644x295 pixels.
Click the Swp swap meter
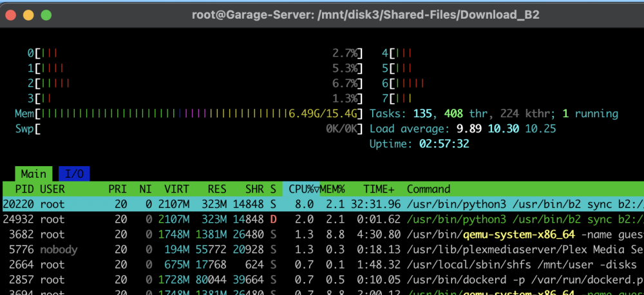click(x=189, y=129)
